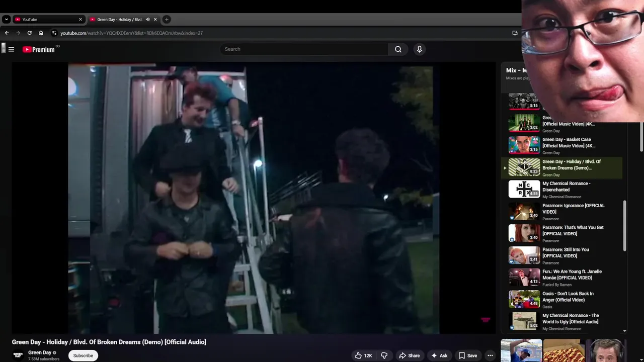The image size is (644, 362).
Task: Reload the page
Action: point(29,33)
